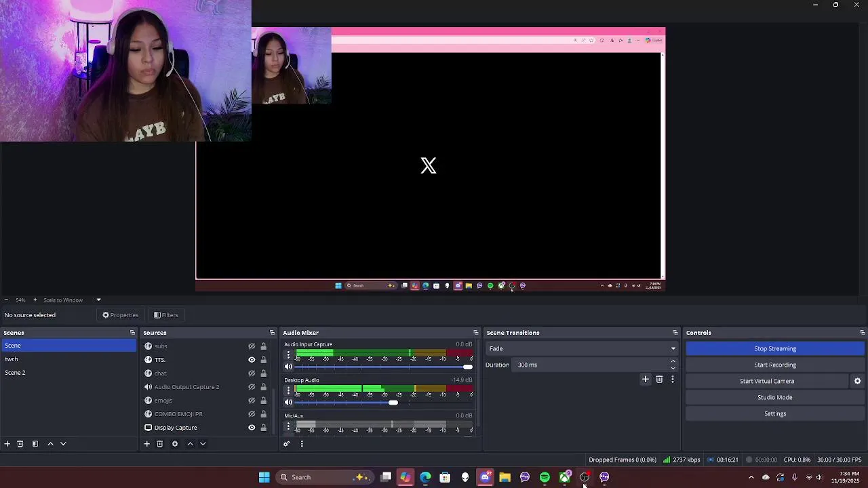Open source properties gear in Sources toolbar

pos(175,444)
